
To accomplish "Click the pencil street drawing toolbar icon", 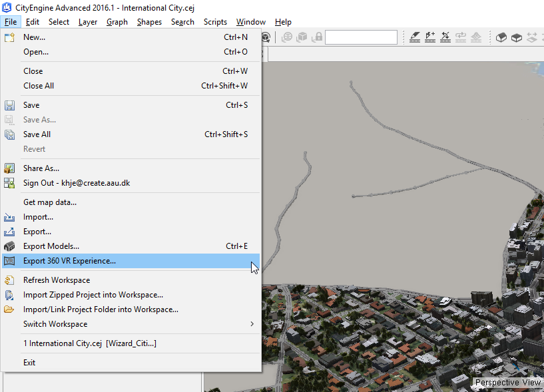I will (x=415, y=37).
